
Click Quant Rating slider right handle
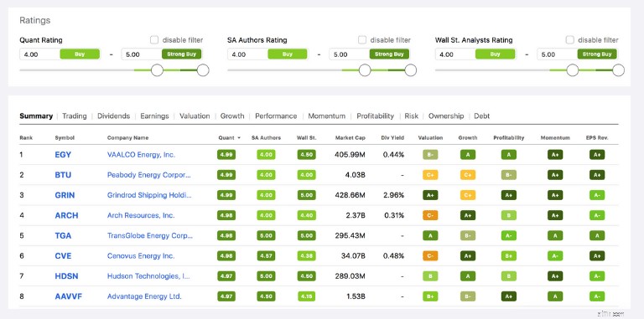(203, 70)
